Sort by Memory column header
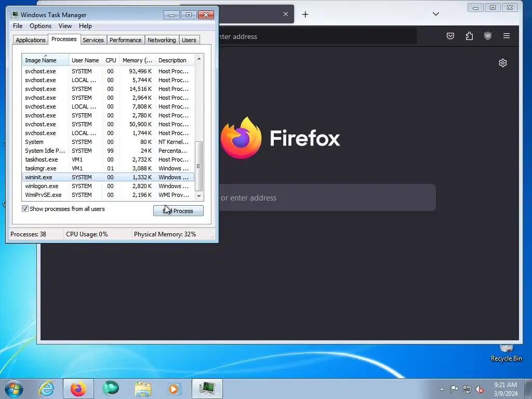 (x=137, y=60)
